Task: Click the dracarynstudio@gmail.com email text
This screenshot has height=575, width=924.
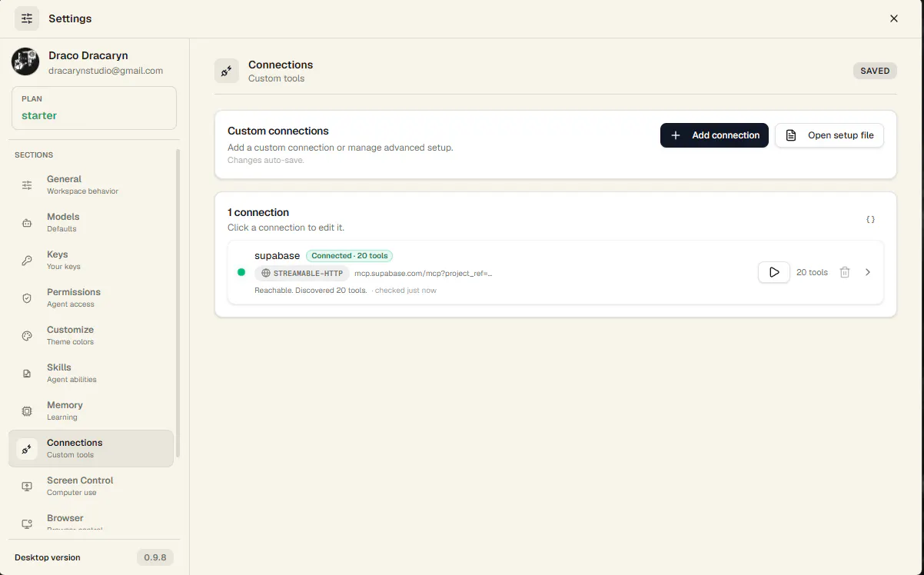Action: 105,71
